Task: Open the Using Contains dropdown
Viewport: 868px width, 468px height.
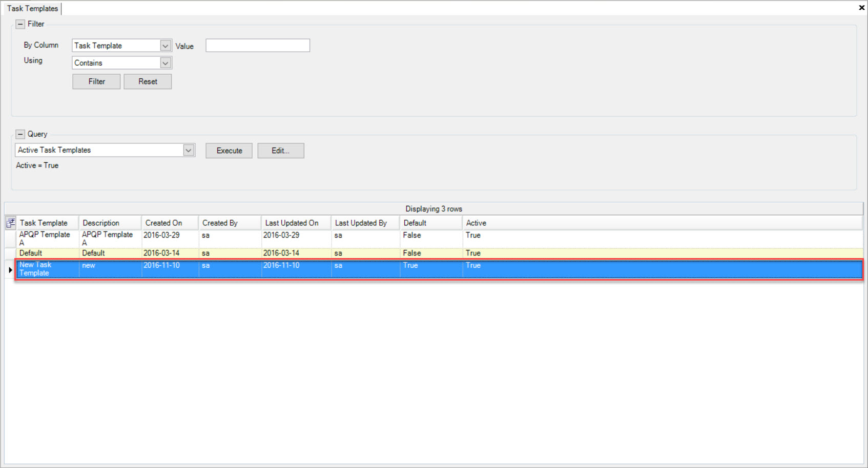Action: tap(165, 63)
